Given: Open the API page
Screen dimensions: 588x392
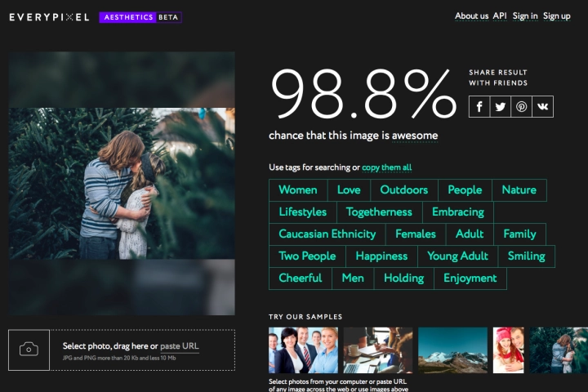Looking at the screenshot, I should [x=500, y=16].
